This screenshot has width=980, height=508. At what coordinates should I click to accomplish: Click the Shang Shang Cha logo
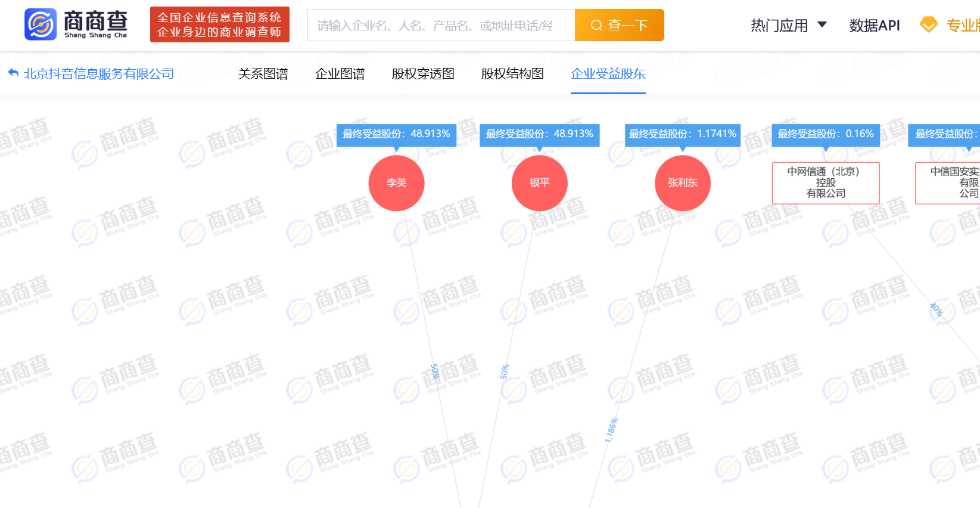point(76,24)
